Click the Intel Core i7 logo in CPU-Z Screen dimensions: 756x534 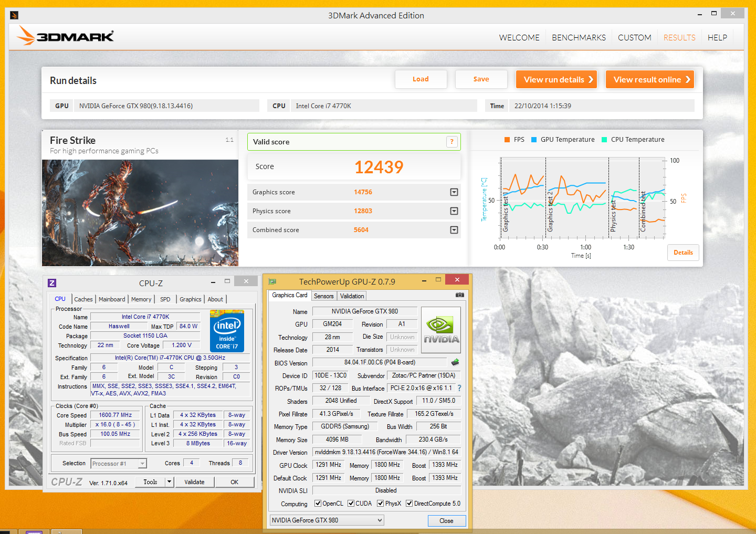tap(227, 331)
